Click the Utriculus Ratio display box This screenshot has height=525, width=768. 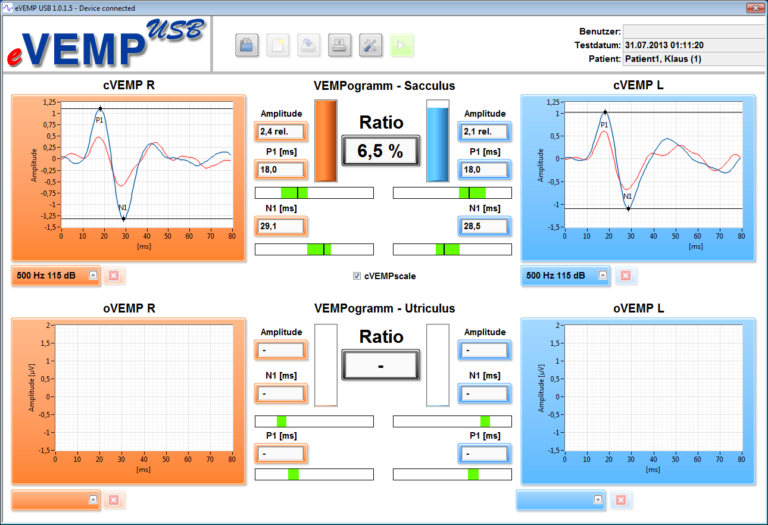(x=382, y=366)
